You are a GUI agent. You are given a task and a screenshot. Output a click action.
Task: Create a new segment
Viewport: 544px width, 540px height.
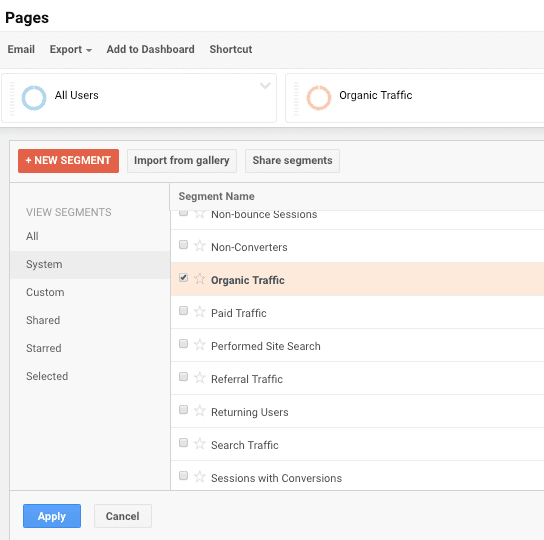coord(68,161)
